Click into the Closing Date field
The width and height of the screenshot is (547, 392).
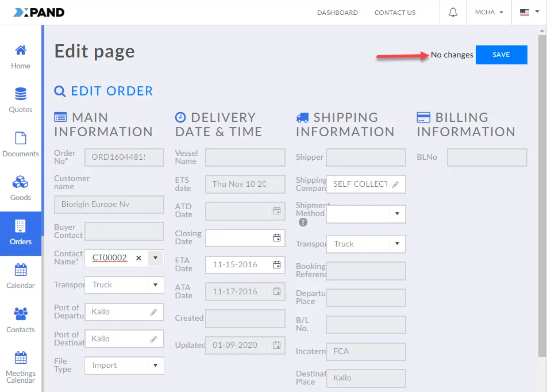tap(238, 238)
